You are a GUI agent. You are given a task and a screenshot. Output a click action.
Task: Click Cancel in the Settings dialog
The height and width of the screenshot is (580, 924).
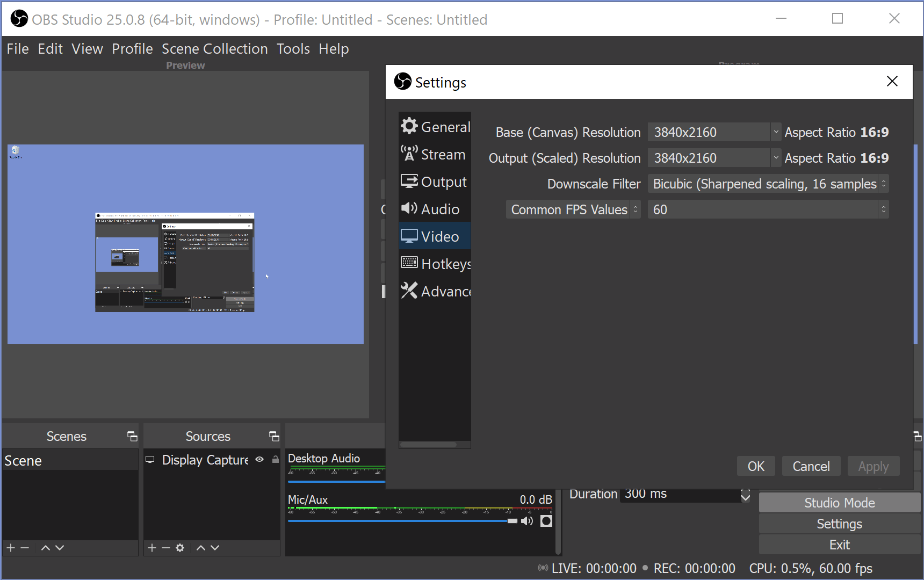(x=811, y=466)
